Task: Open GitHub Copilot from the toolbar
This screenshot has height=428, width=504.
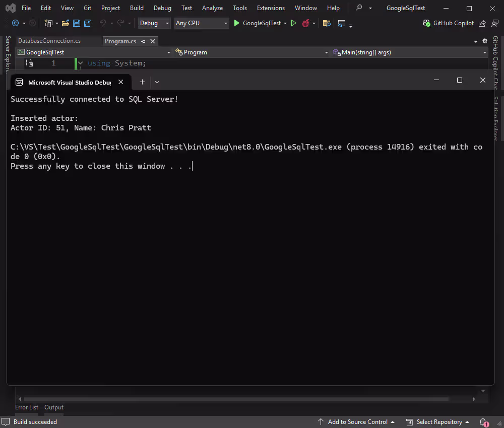Action: [x=449, y=23]
